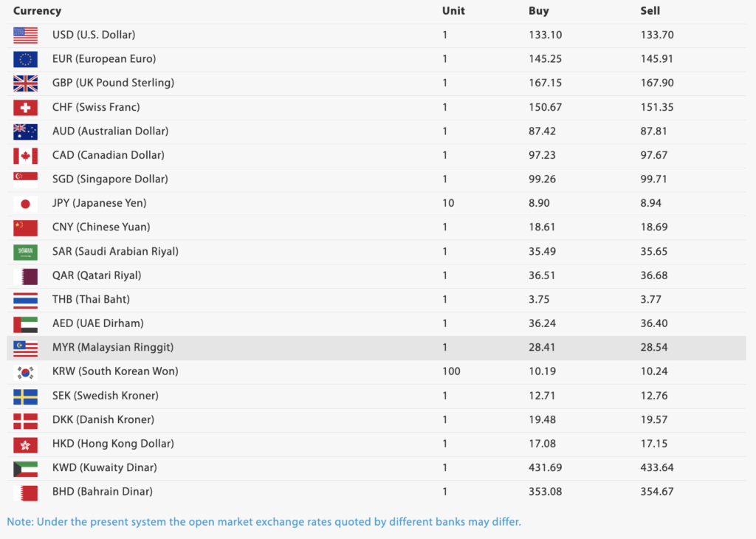Image resolution: width=756 pixels, height=539 pixels.
Task: Click the Kuwait flag icon
Action: (x=25, y=467)
